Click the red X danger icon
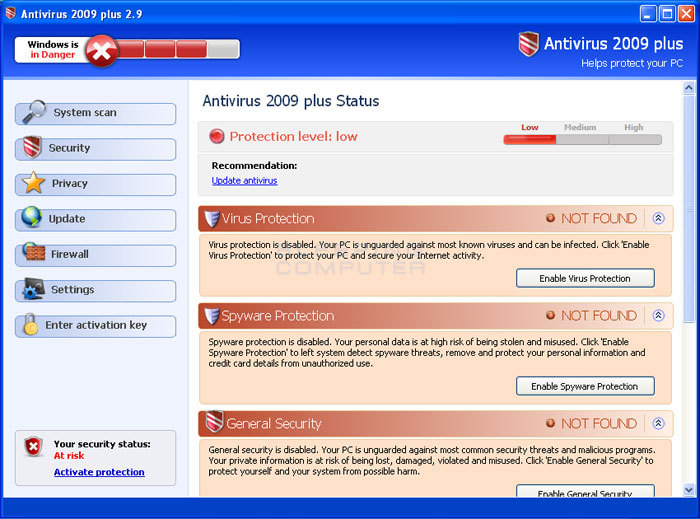The width and height of the screenshot is (700, 519). click(x=101, y=51)
